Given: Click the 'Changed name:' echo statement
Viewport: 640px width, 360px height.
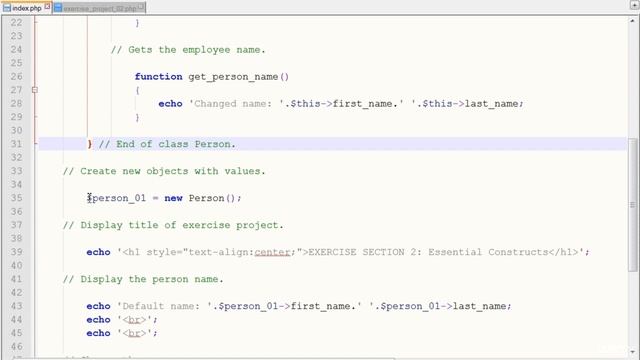Looking at the screenshot, I should [x=341, y=104].
